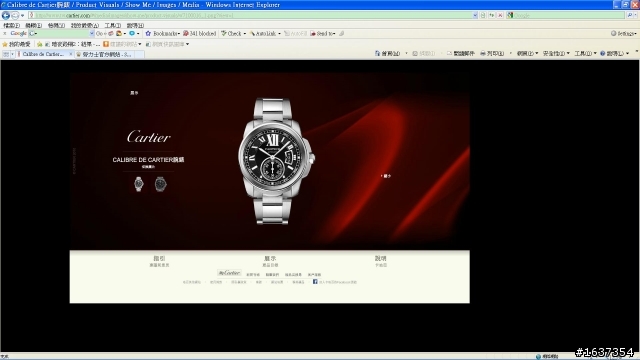
Task: Click the Facebook icon in footer
Action: pyautogui.click(x=315, y=282)
